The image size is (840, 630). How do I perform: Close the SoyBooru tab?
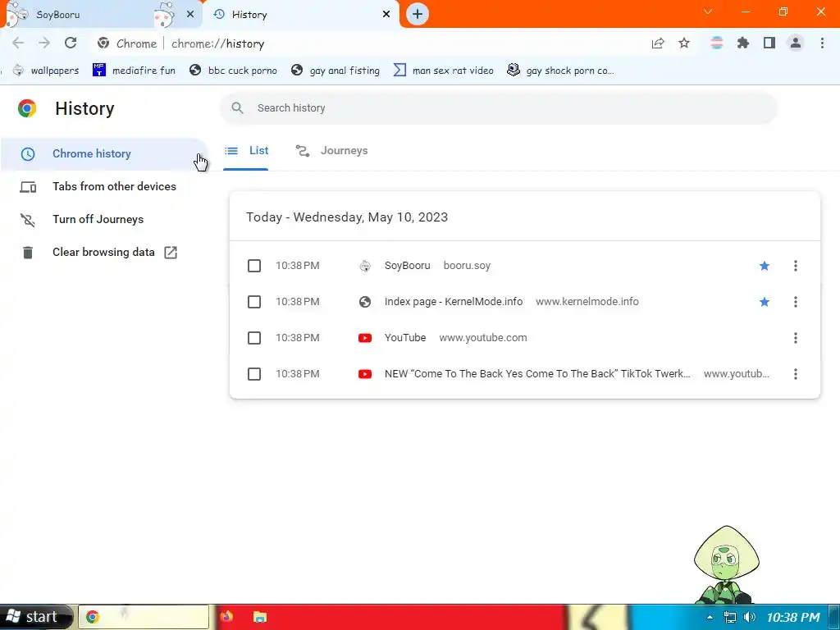(x=190, y=15)
